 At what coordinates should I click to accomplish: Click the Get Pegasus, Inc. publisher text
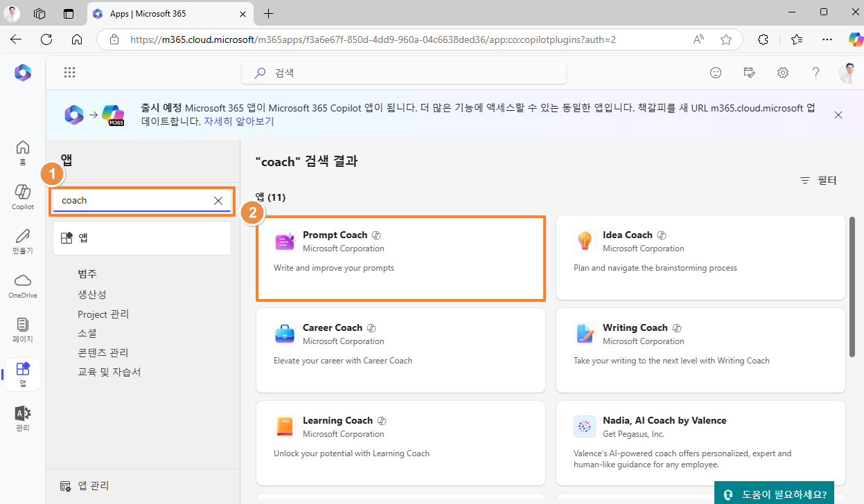coord(633,434)
